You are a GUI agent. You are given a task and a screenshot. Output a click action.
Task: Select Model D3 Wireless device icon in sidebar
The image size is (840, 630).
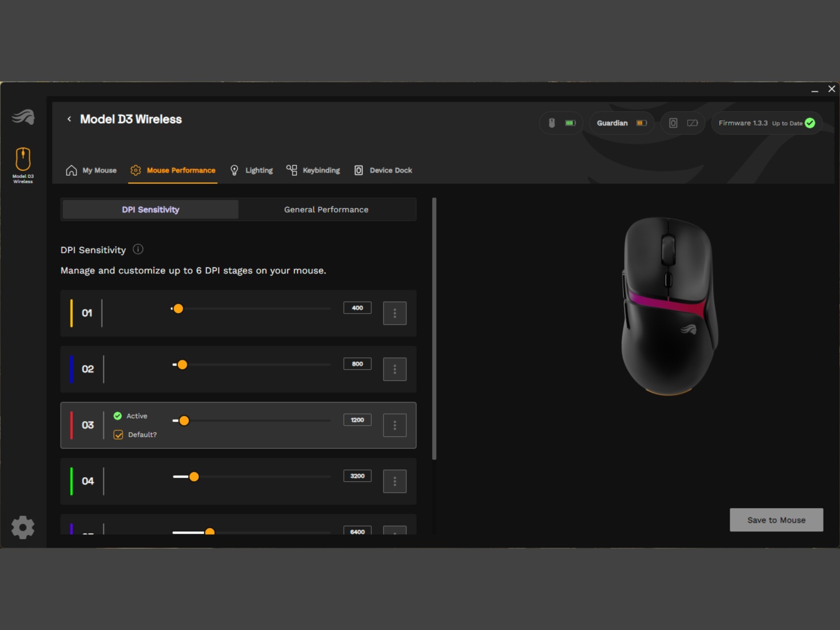click(23, 164)
